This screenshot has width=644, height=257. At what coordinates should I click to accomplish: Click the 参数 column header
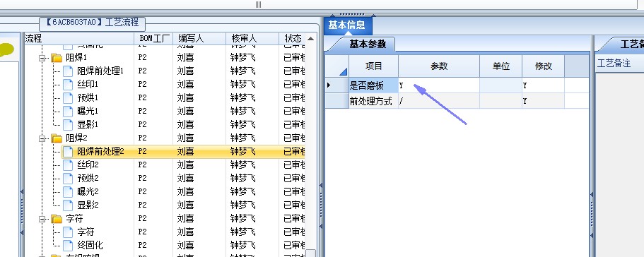click(439, 66)
